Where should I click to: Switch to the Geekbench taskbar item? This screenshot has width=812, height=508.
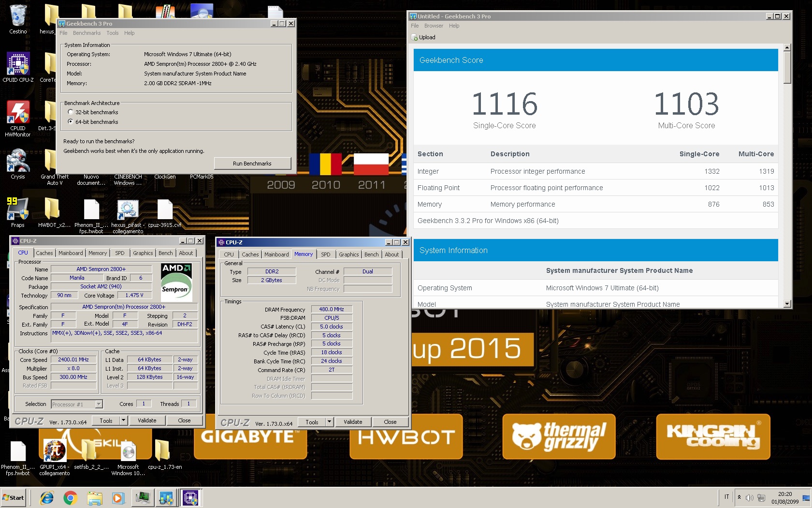pyautogui.click(x=166, y=498)
